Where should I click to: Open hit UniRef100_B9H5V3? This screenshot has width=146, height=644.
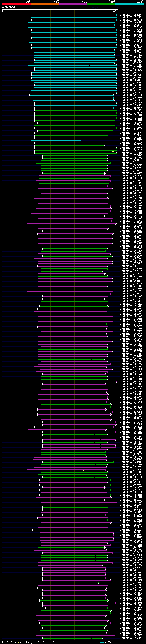coord(131,20)
